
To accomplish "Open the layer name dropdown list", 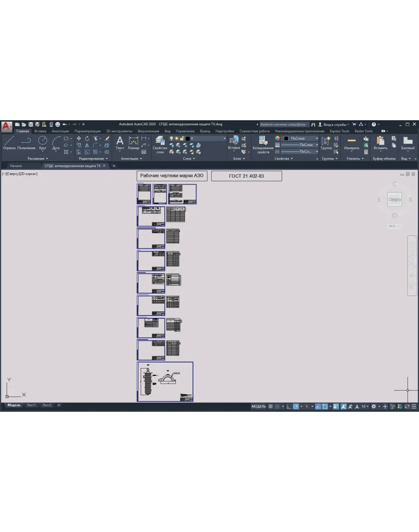I will 208,138.
